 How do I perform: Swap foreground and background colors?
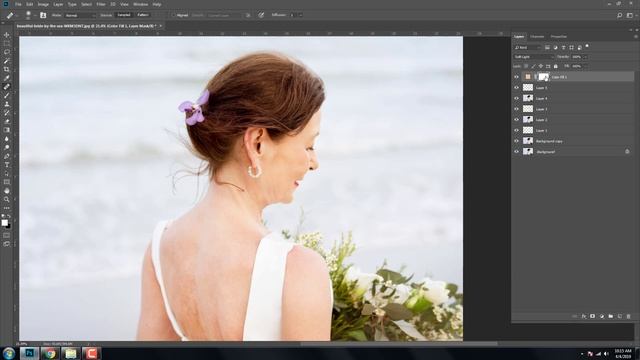coord(9,216)
